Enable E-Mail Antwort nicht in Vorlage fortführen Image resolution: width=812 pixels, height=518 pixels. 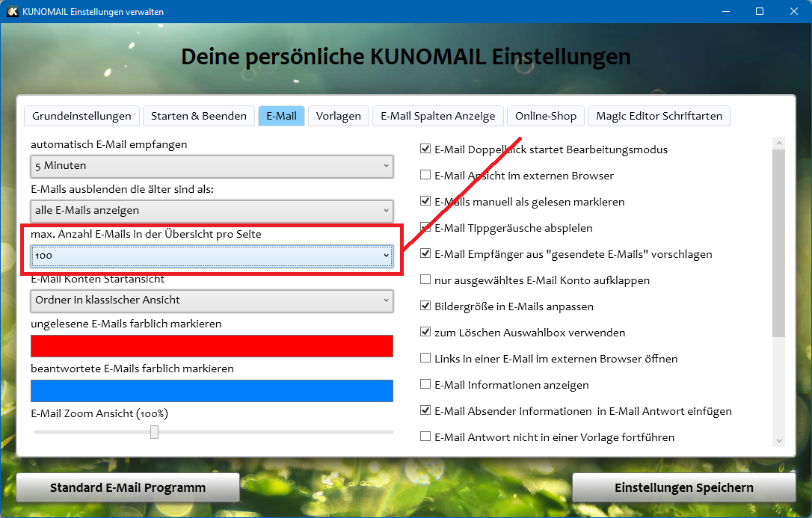[x=425, y=437]
